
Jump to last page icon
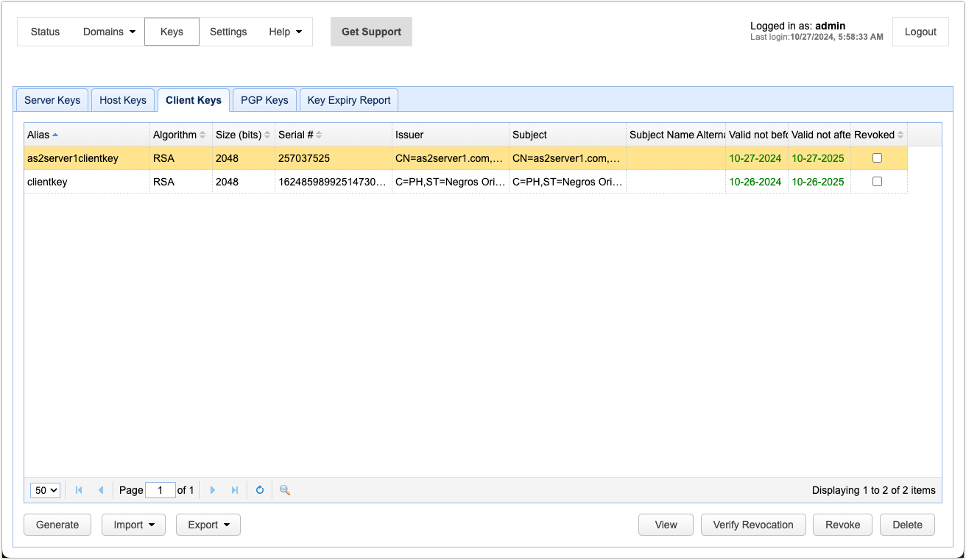pyautogui.click(x=235, y=490)
